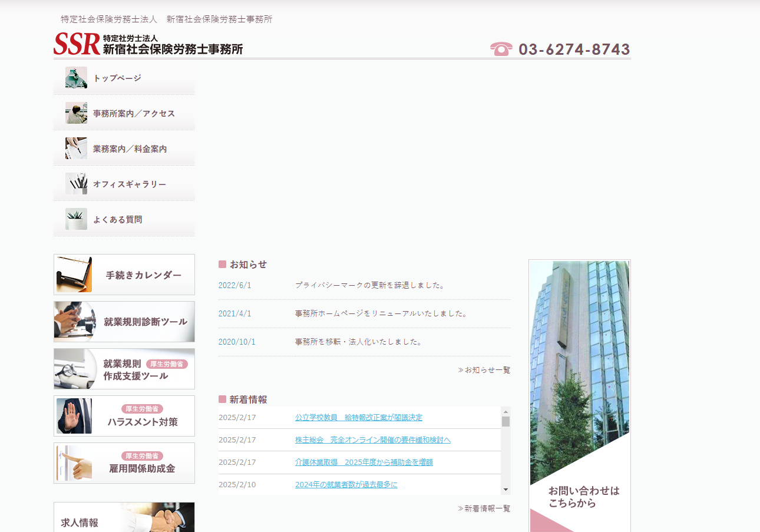Click the phone number 03-6274-8743
Viewport: 760px width, 532px height.
point(574,49)
